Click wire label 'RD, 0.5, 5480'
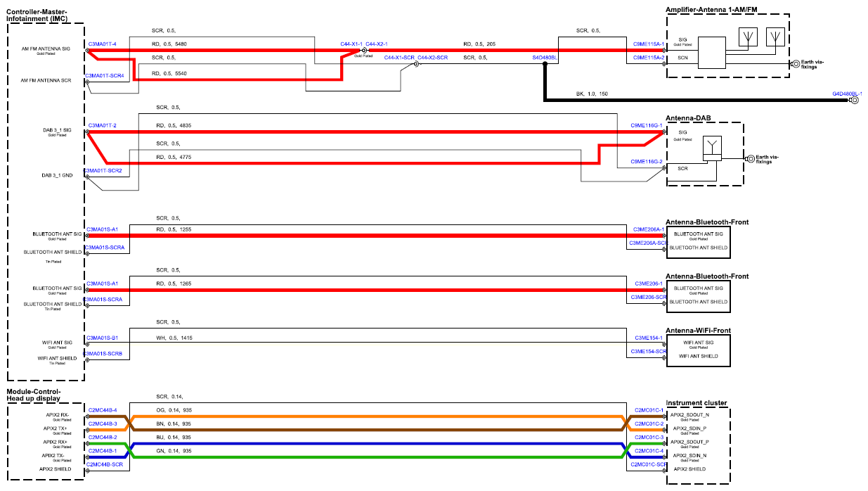The height and width of the screenshot is (491, 868). [x=169, y=44]
